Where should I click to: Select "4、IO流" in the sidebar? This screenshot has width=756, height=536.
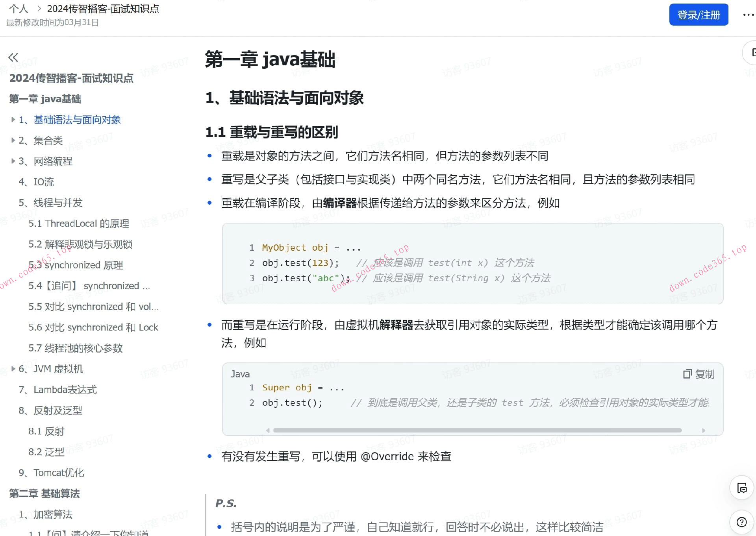pyautogui.click(x=37, y=182)
